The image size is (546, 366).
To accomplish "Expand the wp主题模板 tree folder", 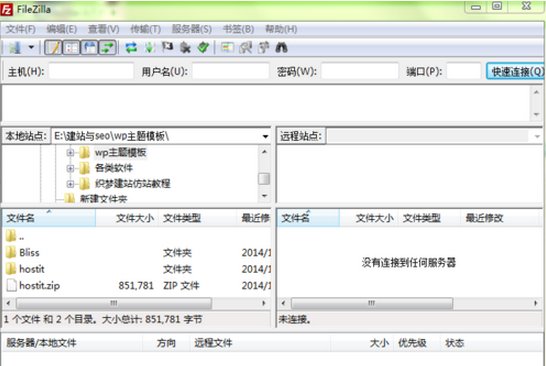I will click(x=70, y=153).
